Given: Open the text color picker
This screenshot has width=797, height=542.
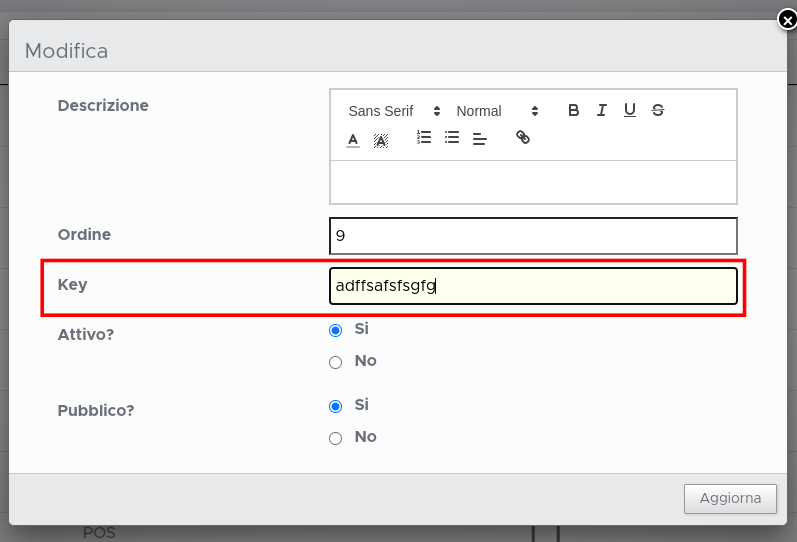Looking at the screenshot, I should coord(353,139).
